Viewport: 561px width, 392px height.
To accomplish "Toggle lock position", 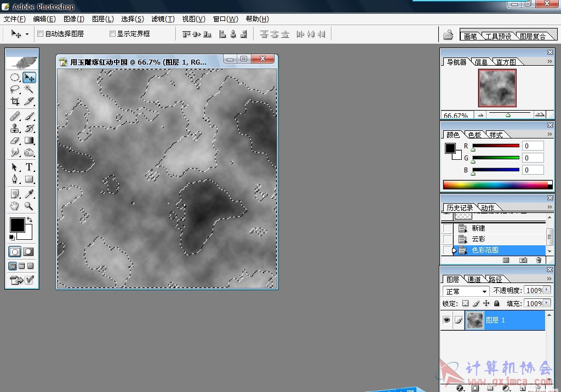I will 486,303.
